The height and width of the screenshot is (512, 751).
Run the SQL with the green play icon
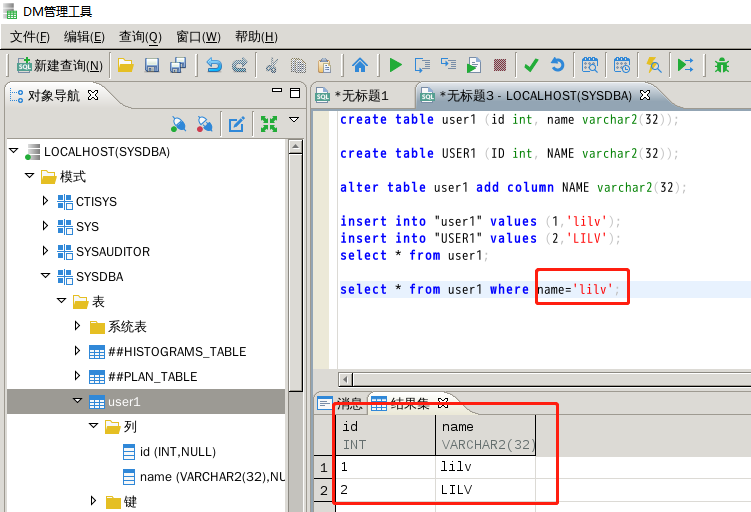[x=396, y=65]
